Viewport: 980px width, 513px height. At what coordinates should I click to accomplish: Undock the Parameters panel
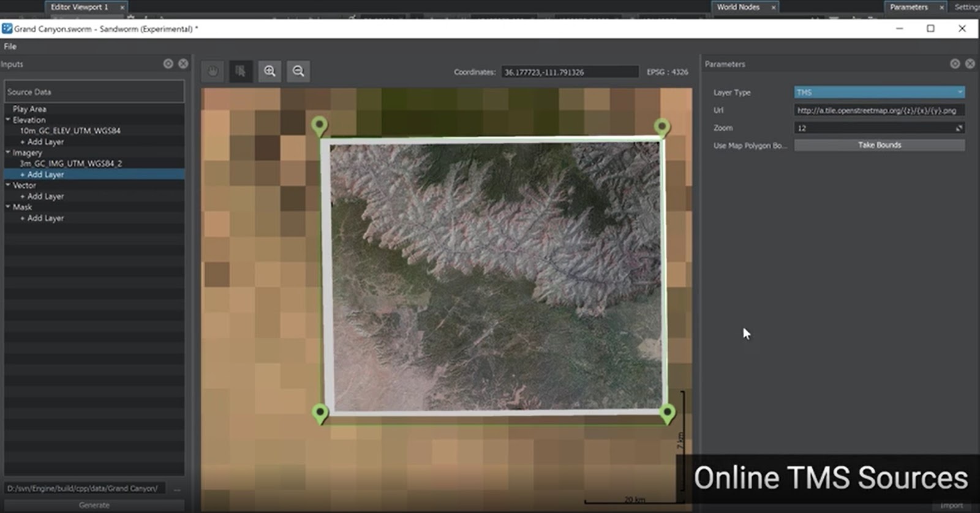point(955,64)
